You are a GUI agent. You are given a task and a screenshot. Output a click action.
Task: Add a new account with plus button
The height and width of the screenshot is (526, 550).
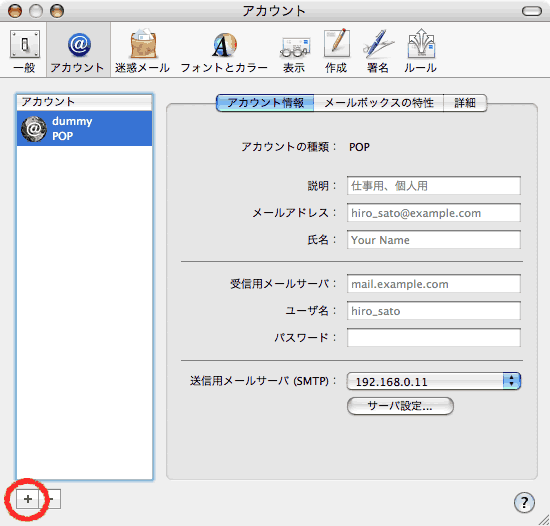[x=27, y=499]
